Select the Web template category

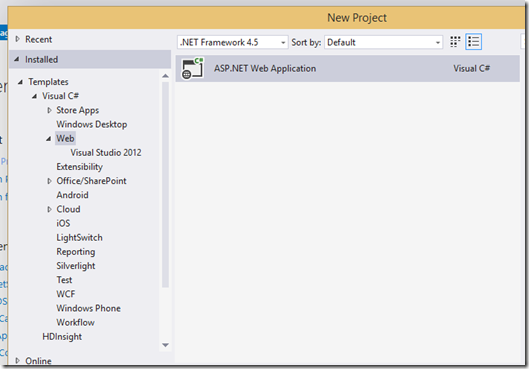65,139
